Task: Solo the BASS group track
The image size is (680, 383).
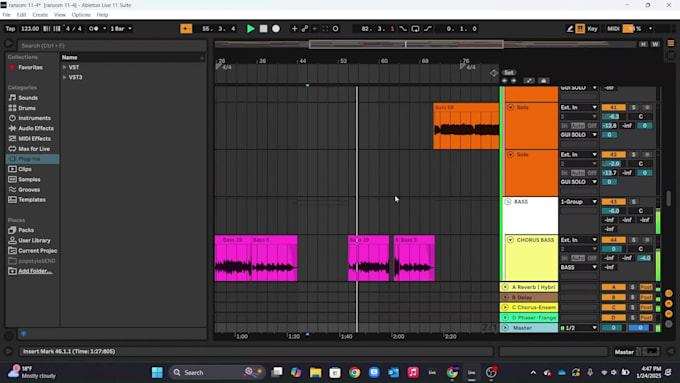Action: 633,202
